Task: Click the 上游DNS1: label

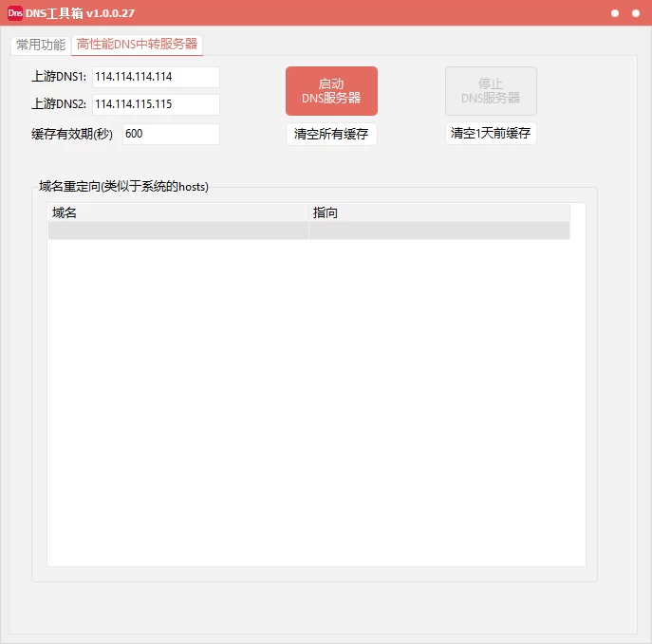Action: [59, 77]
